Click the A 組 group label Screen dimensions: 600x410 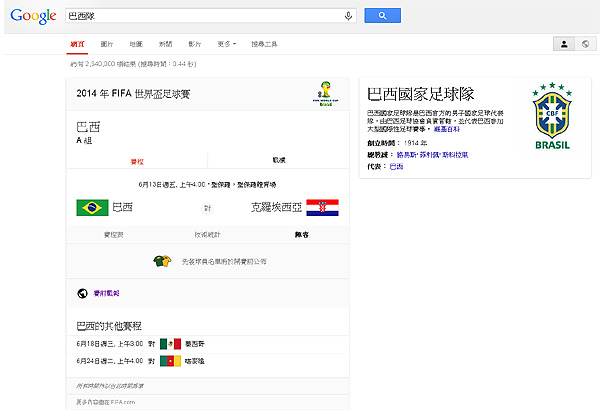tap(84, 140)
